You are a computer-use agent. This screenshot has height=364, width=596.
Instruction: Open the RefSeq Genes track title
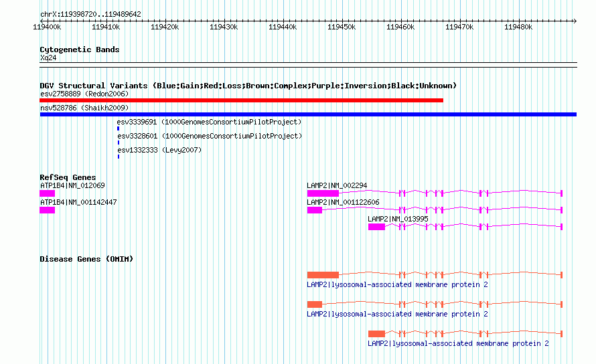point(68,177)
